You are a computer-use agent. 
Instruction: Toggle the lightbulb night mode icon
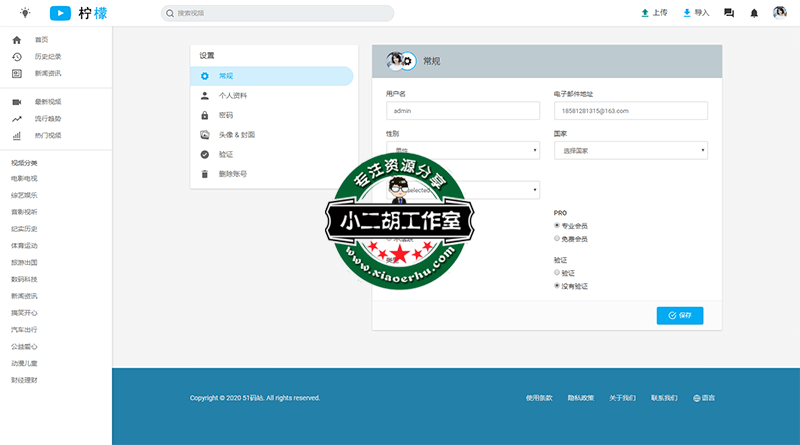[x=24, y=13]
